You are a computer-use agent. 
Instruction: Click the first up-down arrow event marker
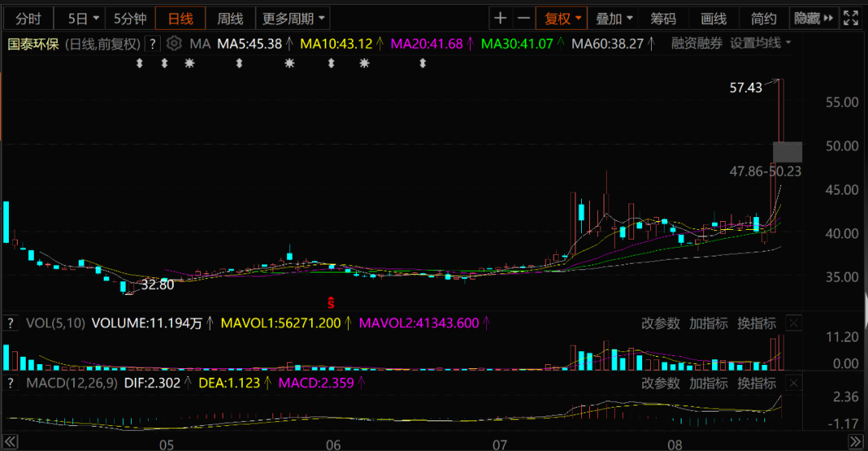coord(140,64)
